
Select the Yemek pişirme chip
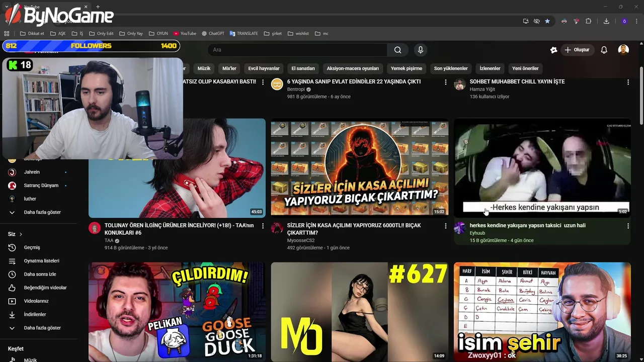tap(407, 68)
